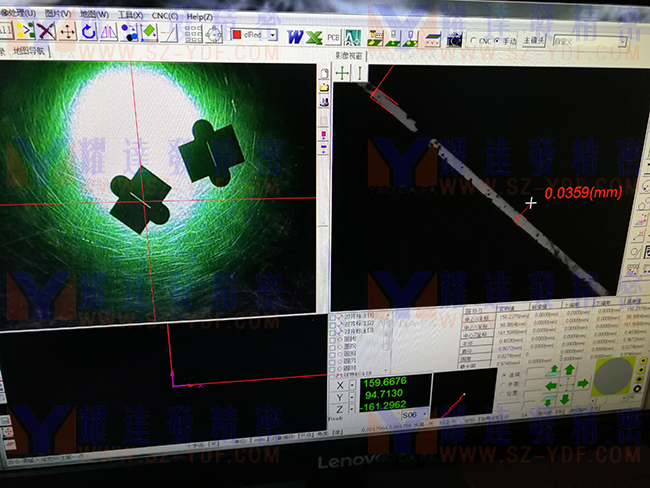Open the 地图(W) menu

[x=94, y=14]
